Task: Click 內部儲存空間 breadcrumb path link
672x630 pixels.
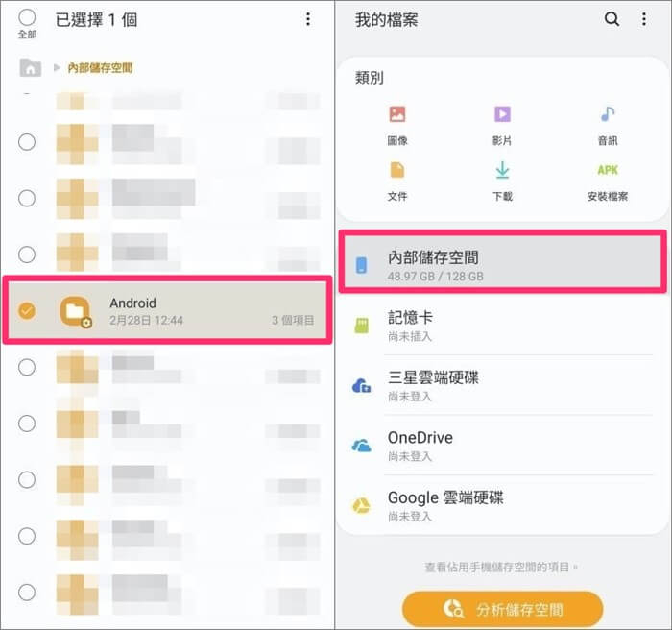Action: click(x=100, y=68)
